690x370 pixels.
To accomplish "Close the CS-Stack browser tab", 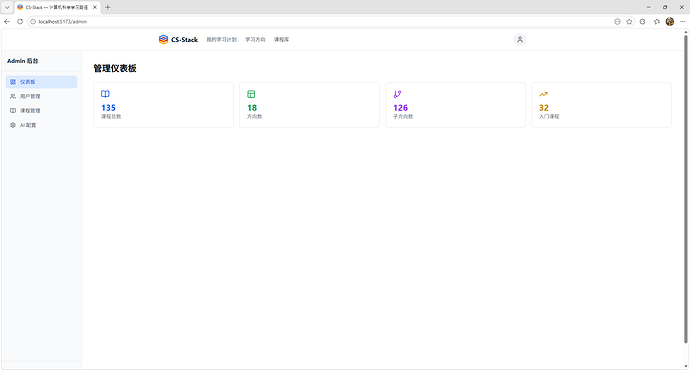I will (95, 7).
